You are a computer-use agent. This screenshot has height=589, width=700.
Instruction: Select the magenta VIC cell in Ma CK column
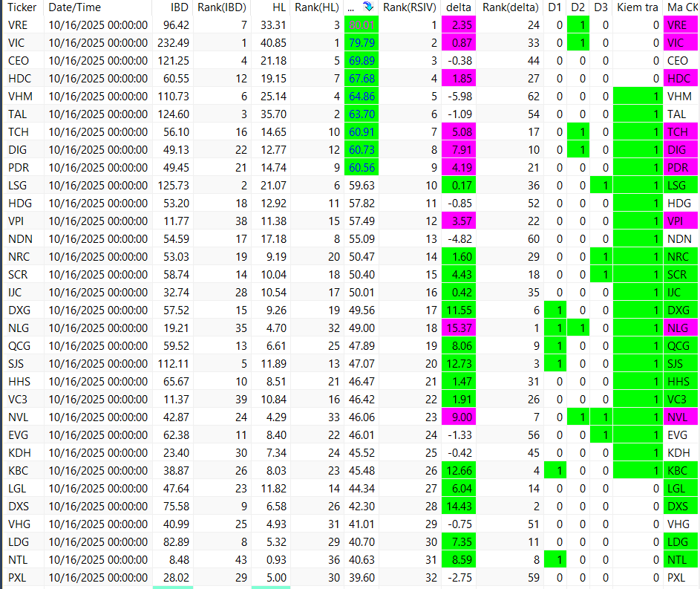pos(681,43)
